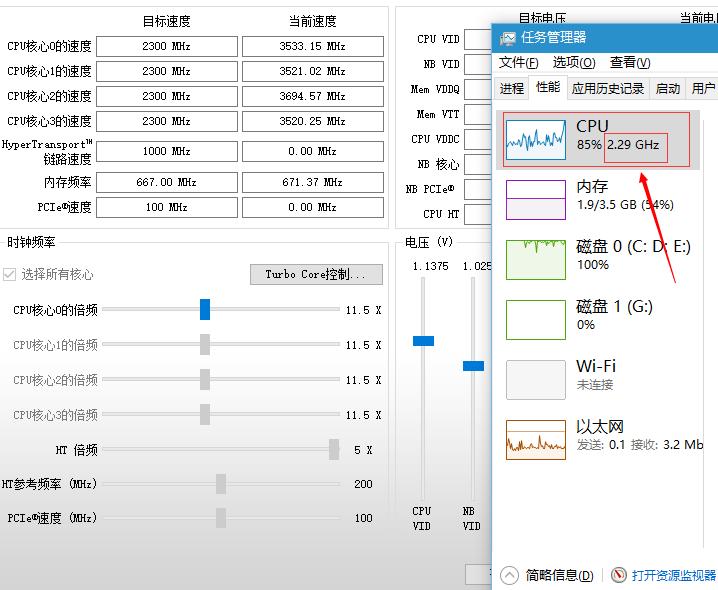
Task: Click the 1.1375 voltage value
Action: click(430, 266)
